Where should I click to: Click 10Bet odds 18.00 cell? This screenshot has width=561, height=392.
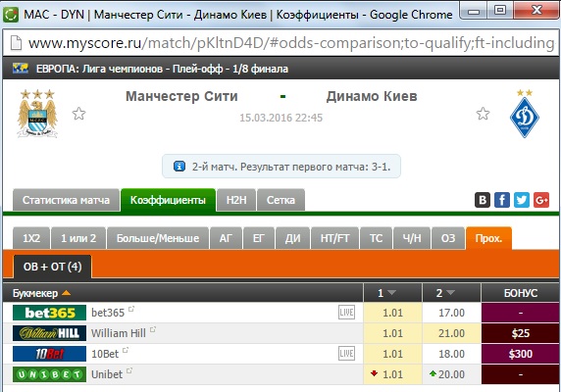tap(451, 354)
